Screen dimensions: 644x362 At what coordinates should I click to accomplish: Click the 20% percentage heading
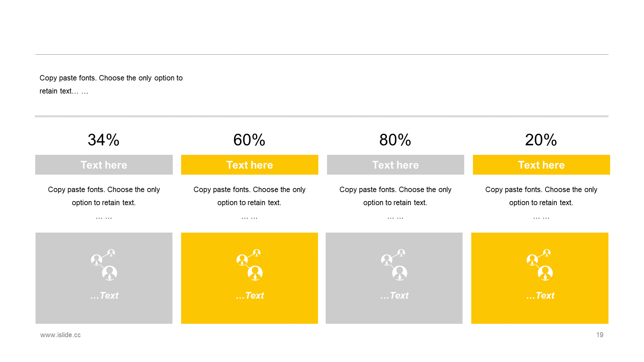[541, 140]
